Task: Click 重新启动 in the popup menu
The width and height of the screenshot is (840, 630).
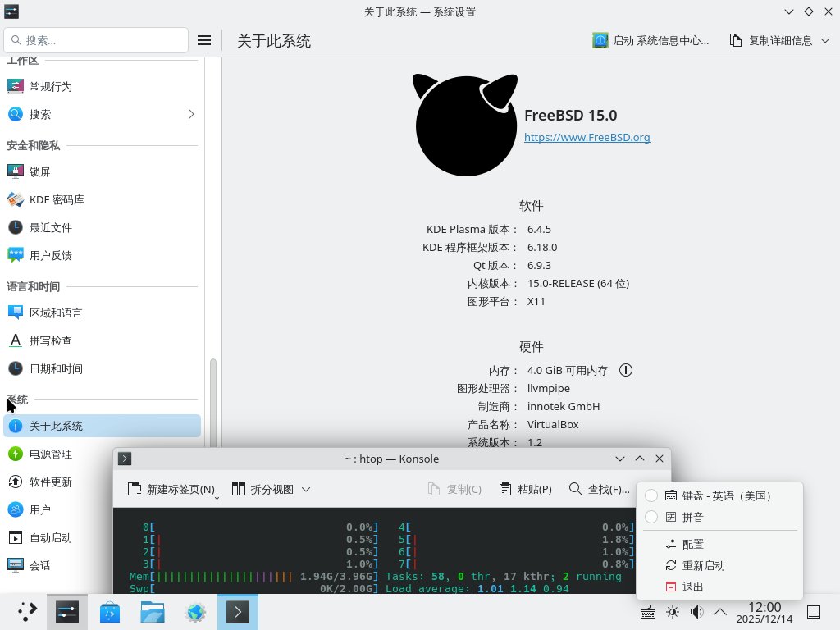Action: [x=703, y=565]
